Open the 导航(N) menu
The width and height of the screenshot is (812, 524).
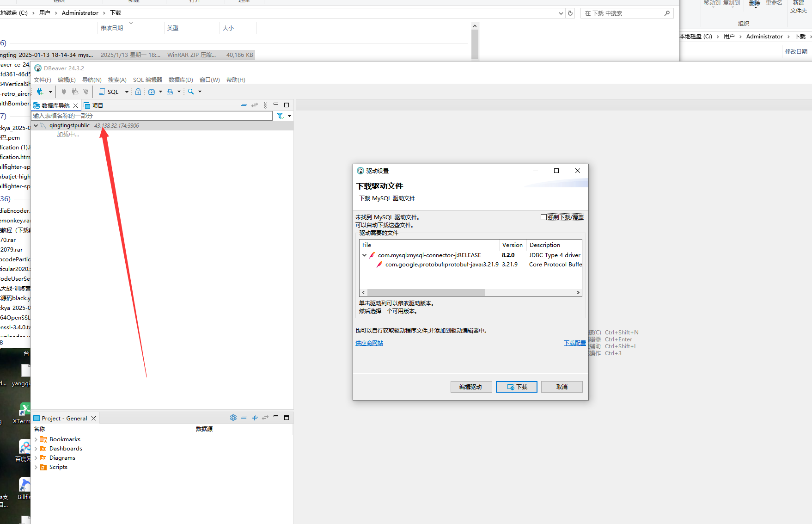point(92,80)
